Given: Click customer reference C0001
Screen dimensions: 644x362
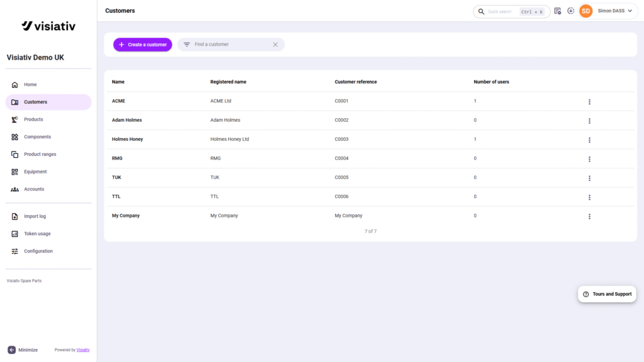Looking at the screenshot, I should tap(341, 101).
